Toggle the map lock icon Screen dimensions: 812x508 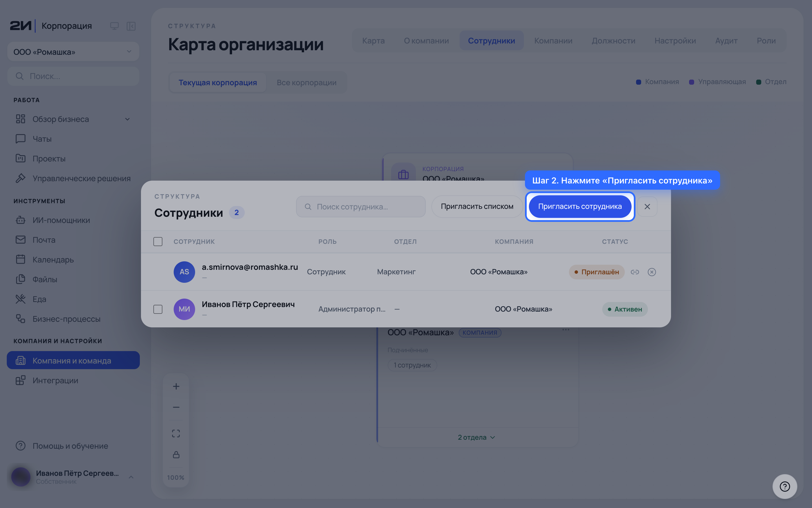click(x=176, y=455)
